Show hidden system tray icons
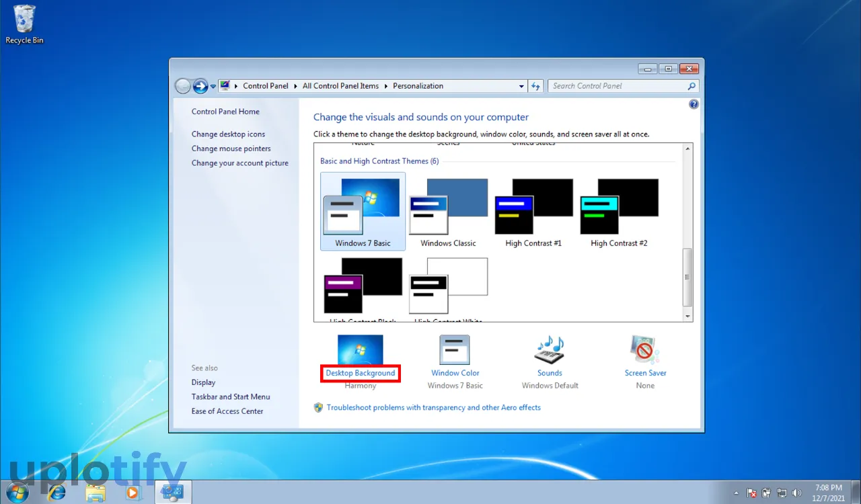This screenshot has height=504, width=861. (735, 493)
